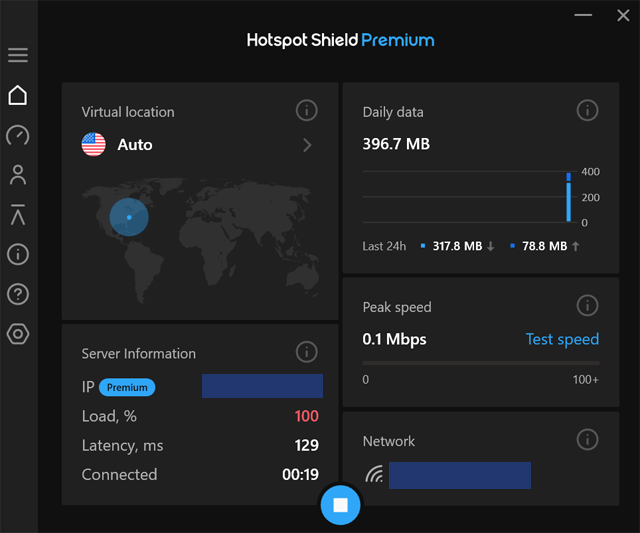Click the Last 24h label
This screenshot has height=533, width=640.
pos(384,246)
